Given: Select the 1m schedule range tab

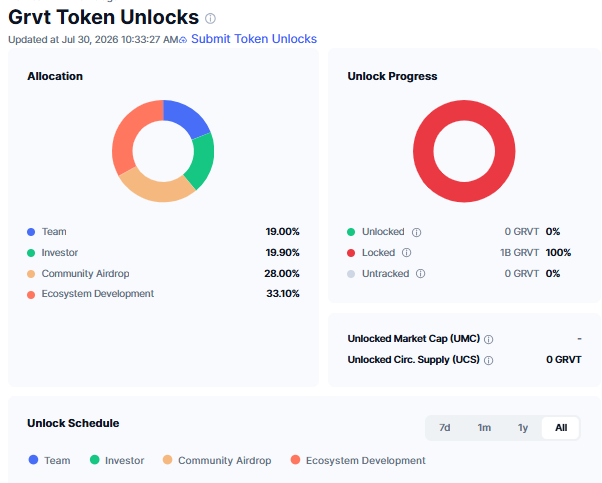Looking at the screenshot, I should (x=484, y=428).
